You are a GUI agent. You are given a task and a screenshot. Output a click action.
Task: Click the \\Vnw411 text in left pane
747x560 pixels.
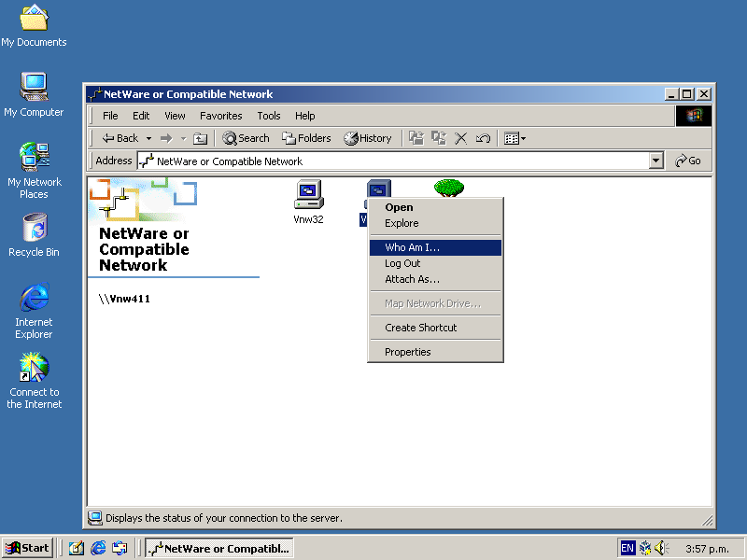pyautogui.click(x=124, y=299)
